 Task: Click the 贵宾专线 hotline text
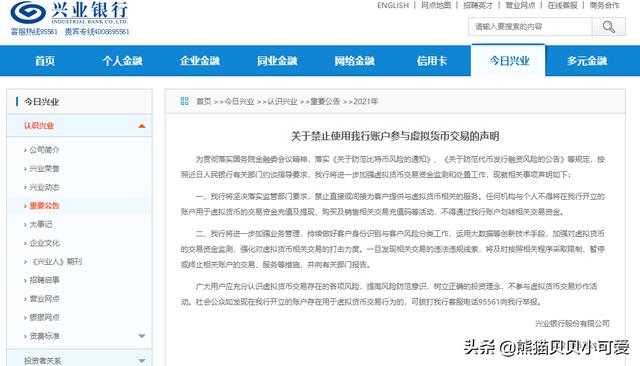coord(97,32)
